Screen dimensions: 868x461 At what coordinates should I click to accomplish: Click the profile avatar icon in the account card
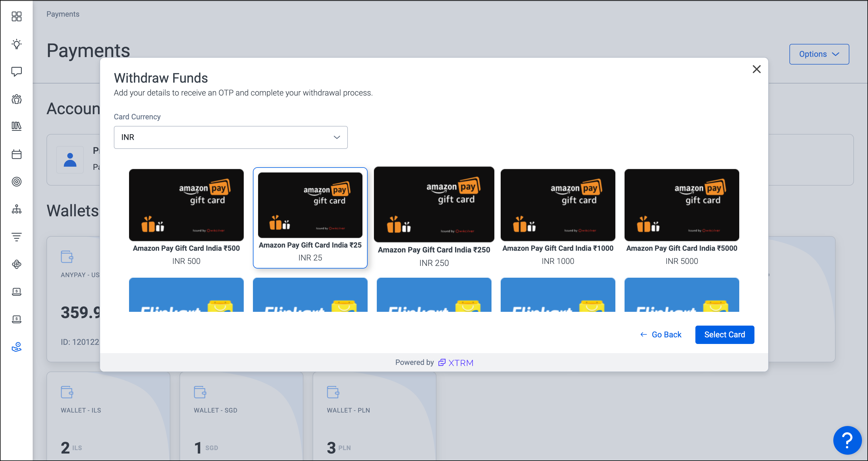pos(70,160)
